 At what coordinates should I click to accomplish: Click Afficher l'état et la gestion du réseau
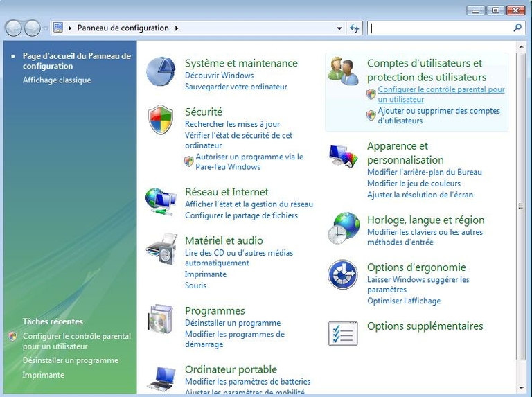click(x=249, y=204)
